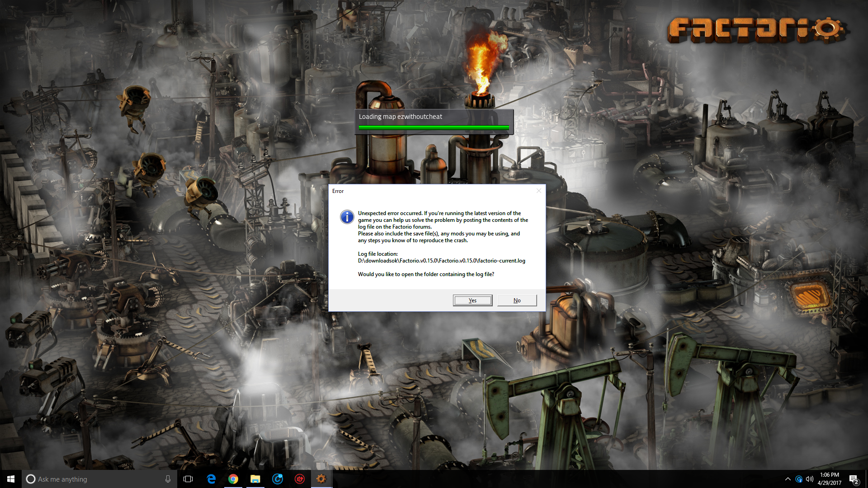Open the volume control in system tray

(x=810, y=479)
